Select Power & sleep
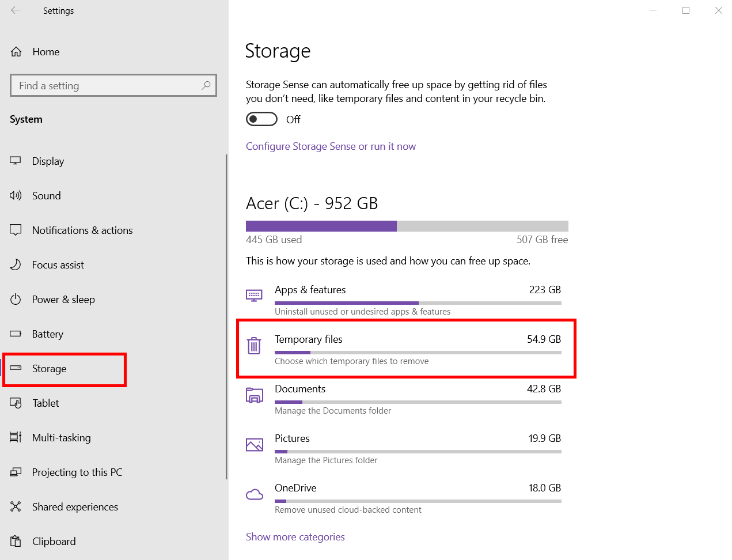 (114, 300)
